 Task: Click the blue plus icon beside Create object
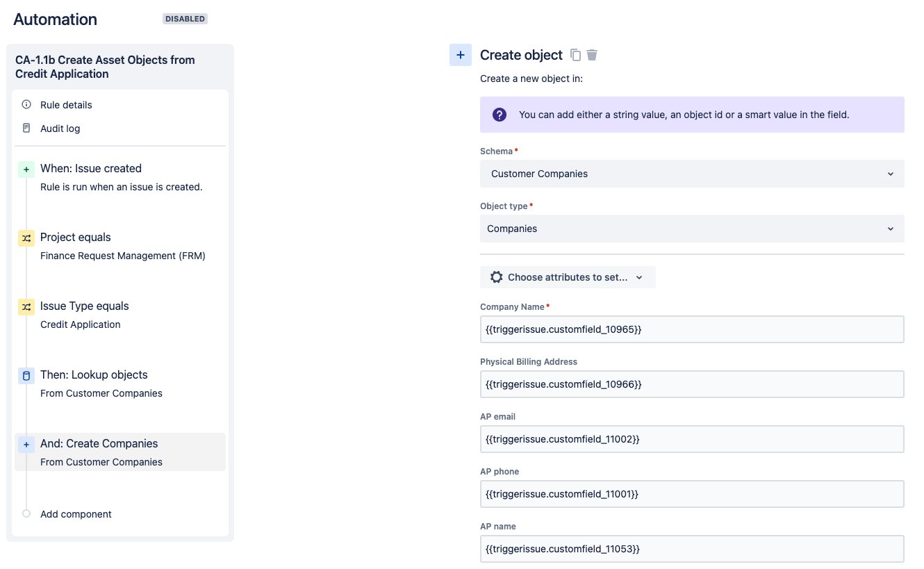pyautogui.click(x=461, y=54)
